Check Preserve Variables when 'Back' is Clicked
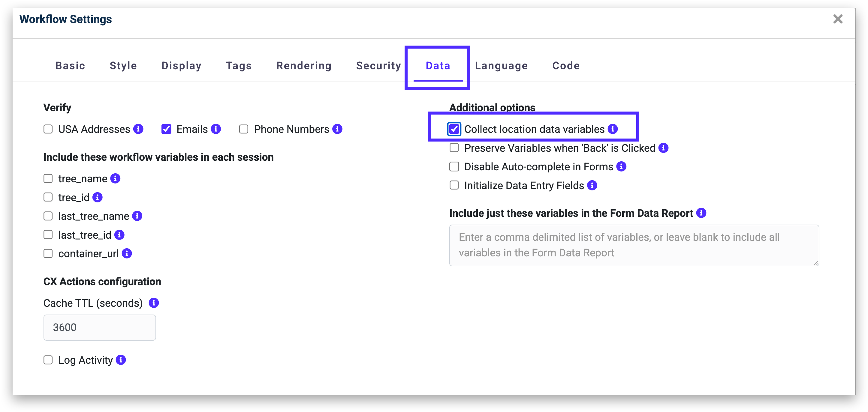 pyautogui.click(x=454, y=148)
